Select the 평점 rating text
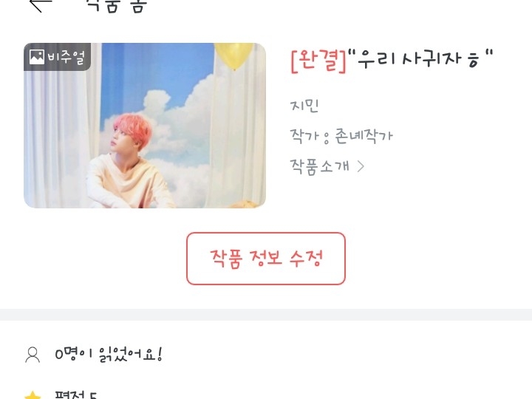 (x=76, y=395)
